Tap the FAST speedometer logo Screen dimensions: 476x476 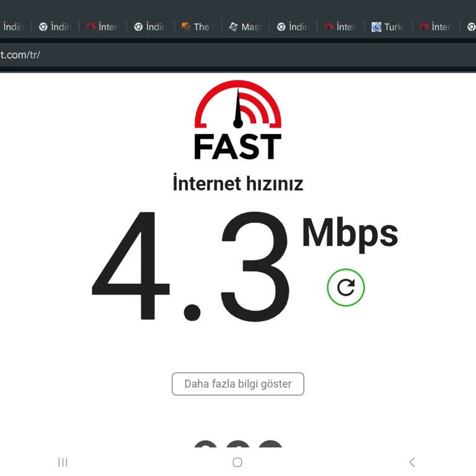(238, 120)
